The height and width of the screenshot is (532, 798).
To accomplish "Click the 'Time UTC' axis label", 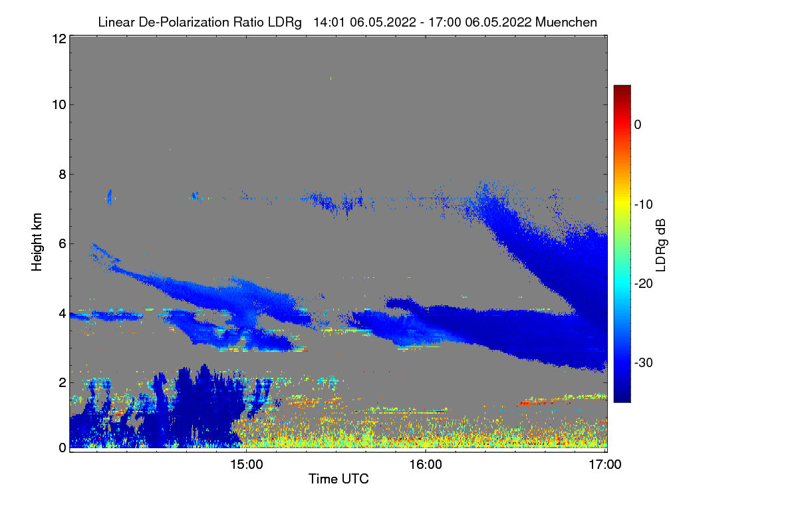I will click(338, 479).
